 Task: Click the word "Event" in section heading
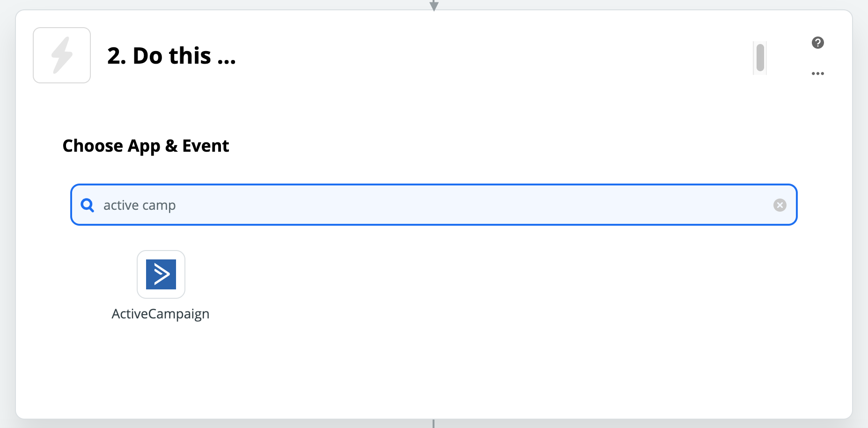(206, 146)
